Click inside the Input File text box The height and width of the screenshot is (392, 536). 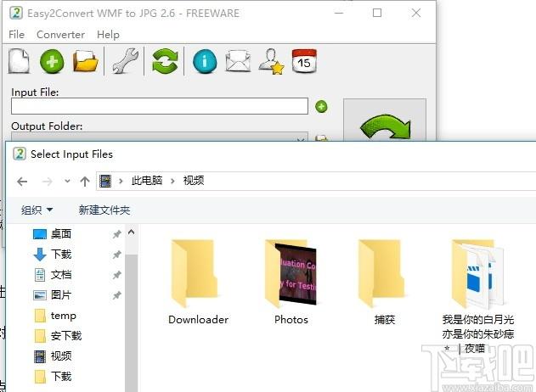pos(160,106)
